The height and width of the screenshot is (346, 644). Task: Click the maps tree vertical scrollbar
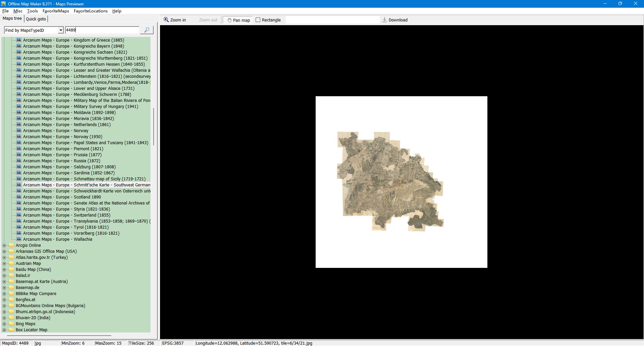(154, 127)
